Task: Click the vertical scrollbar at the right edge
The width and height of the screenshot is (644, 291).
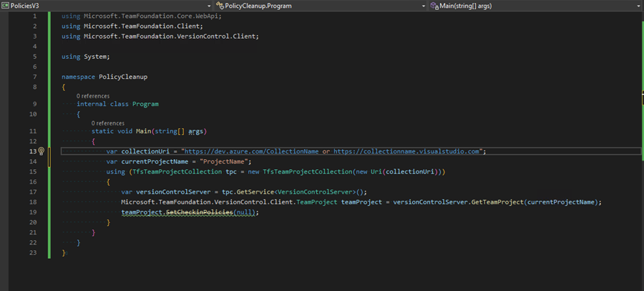Action: pos(642,151)
